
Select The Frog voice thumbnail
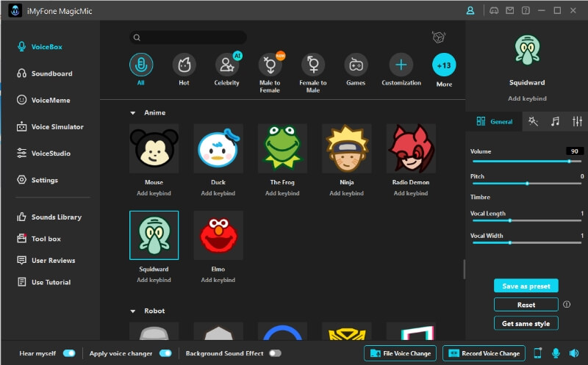tap(282, 148)
